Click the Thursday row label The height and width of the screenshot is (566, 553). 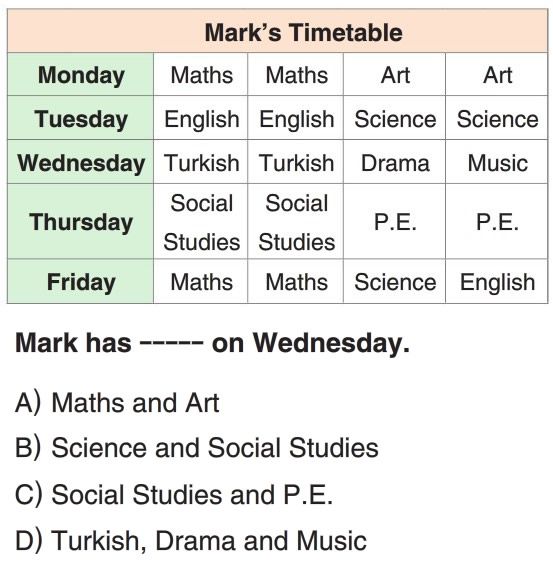point(80,221)
